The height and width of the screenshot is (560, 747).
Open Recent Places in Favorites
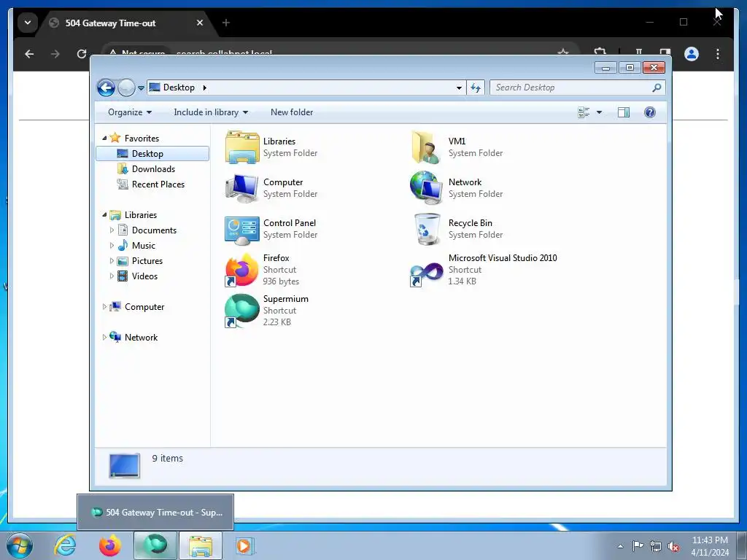pos(152,184)
